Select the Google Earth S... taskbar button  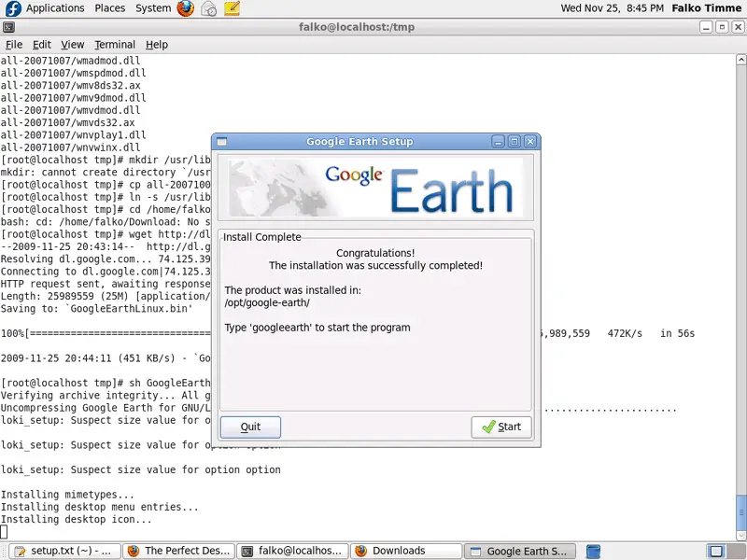(x=520, y=551)
